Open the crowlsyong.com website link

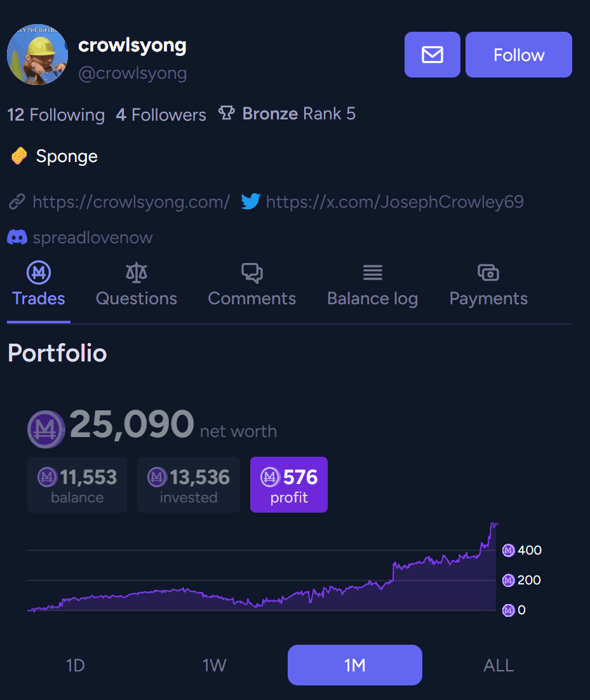[x=131, y=202]
